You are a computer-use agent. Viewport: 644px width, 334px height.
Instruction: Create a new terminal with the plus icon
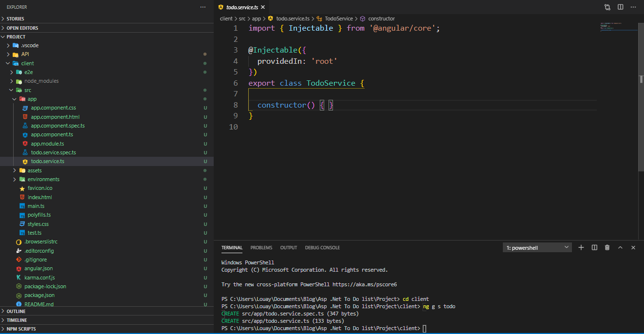(x=581, y=247)
